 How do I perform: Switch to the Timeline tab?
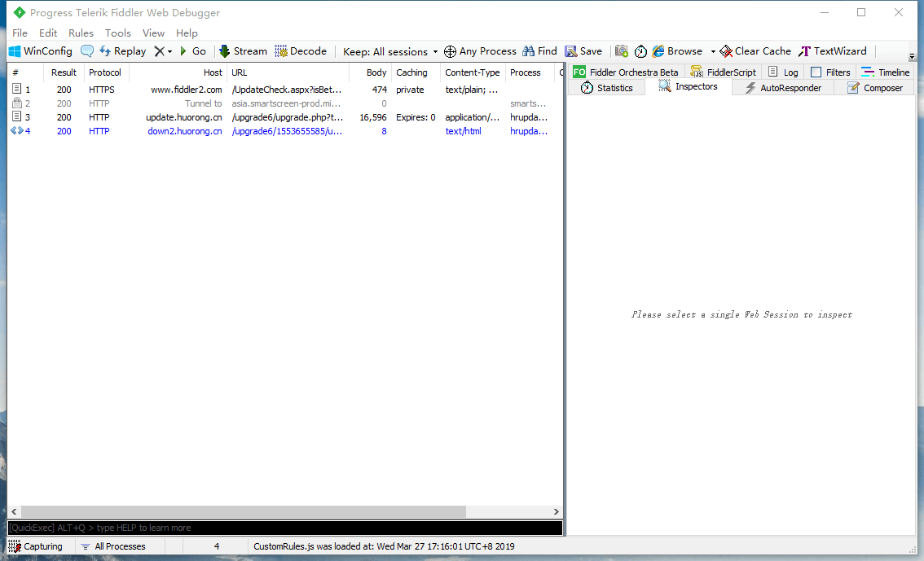[x=886, y=72]
